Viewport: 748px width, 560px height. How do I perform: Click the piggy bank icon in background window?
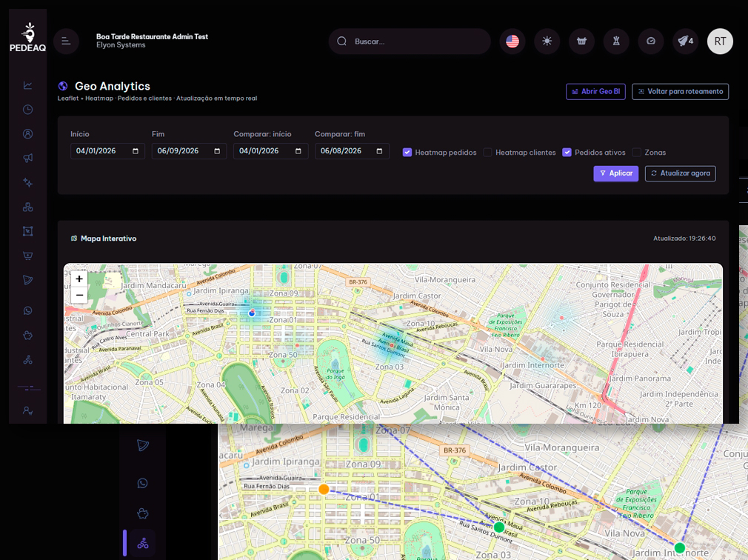pyautogui.click(x=143, y=514)
